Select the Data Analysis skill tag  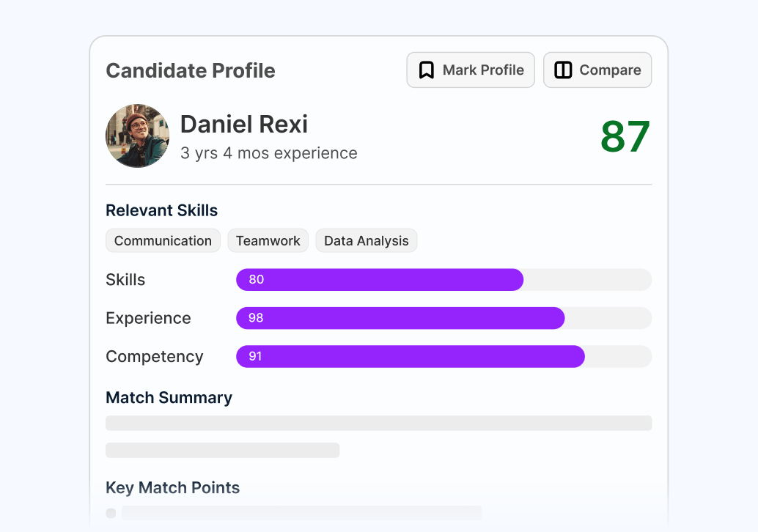coord(366,240)
